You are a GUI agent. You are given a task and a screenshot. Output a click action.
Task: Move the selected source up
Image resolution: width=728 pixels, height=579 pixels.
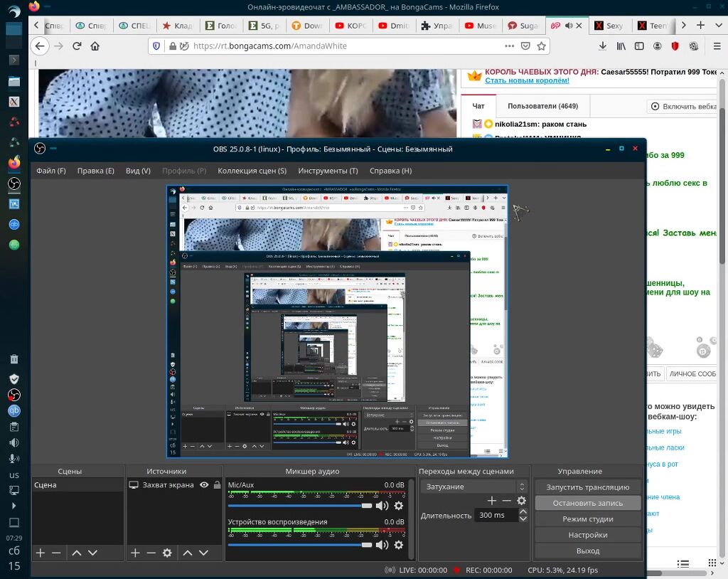(x=188, y=553)
